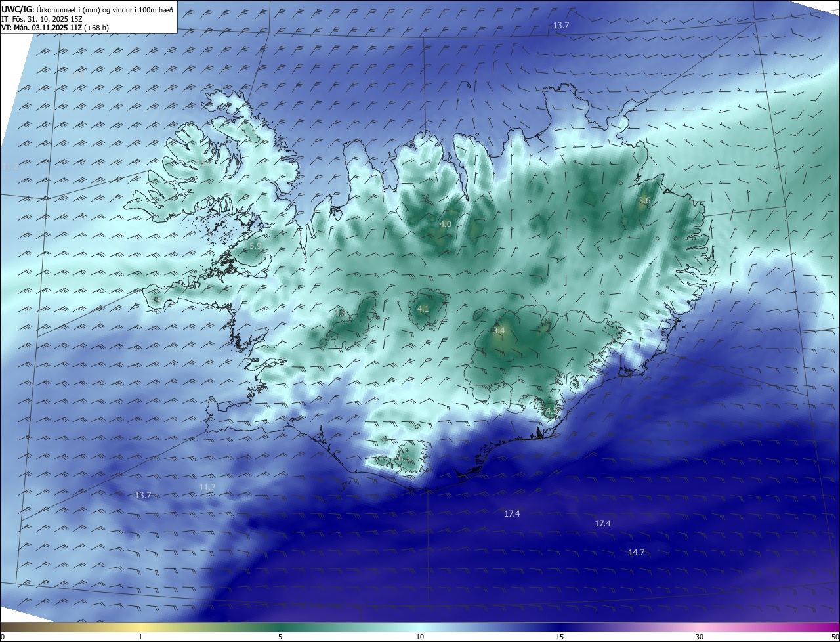
Task: Click the color scale tick label '30'
Action: click(700, 637)
